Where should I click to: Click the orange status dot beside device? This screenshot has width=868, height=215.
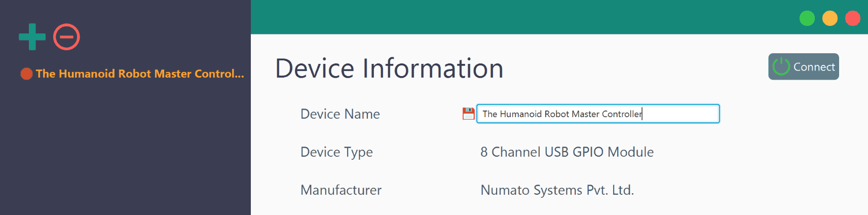[26, 74]
